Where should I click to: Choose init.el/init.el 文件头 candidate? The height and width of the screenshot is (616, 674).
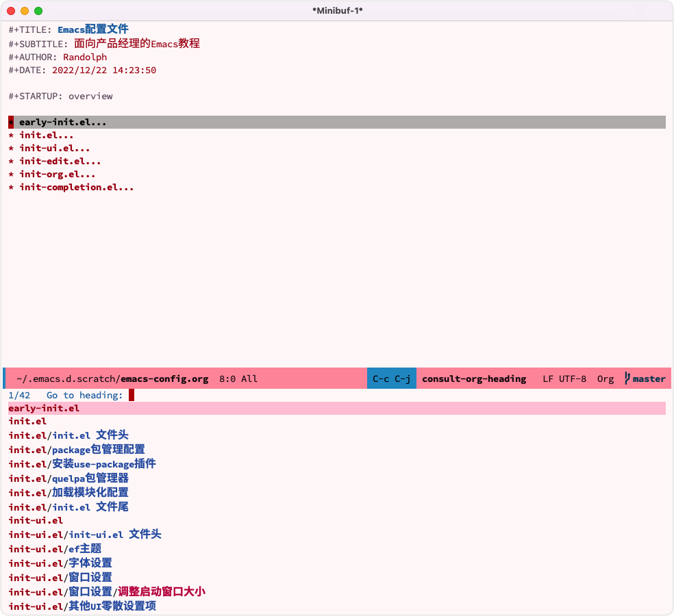pos(68,435)
